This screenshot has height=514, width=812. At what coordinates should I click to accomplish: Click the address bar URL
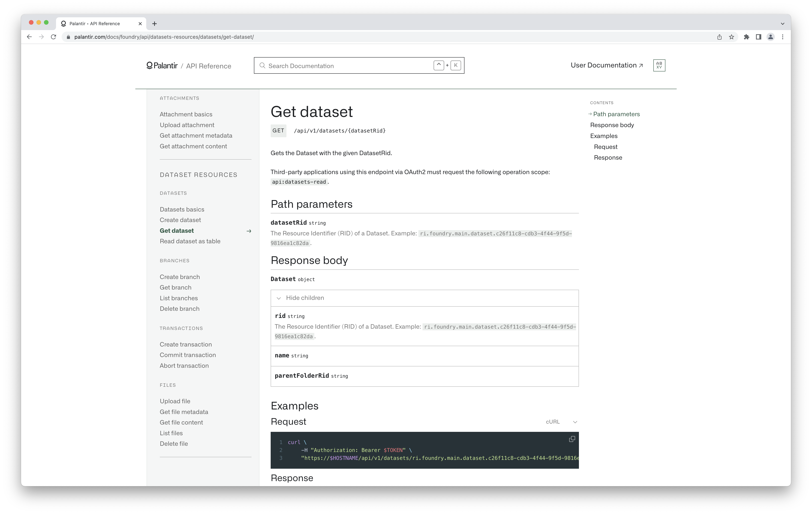[164, 37]
